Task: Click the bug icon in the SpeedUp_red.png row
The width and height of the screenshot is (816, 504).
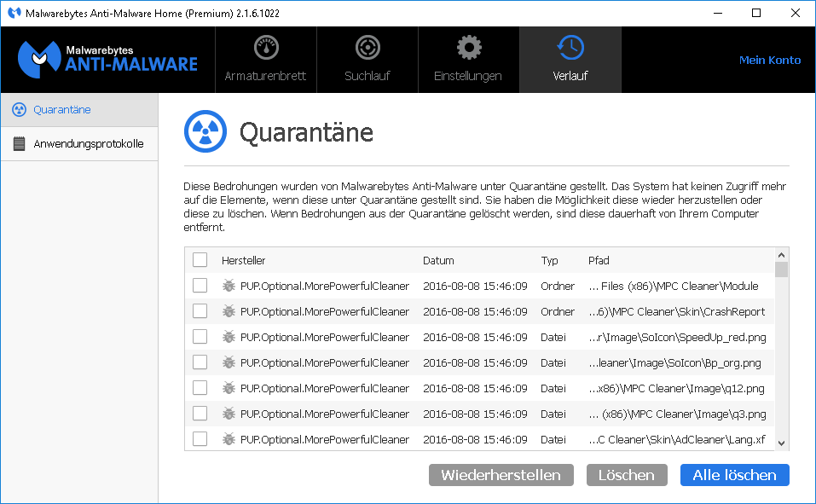Action: [229, 336]
